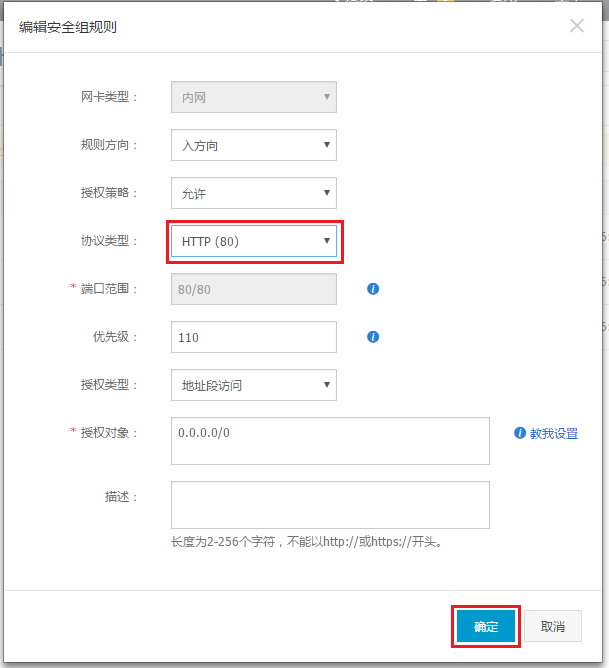Click the info icon next to 端口范围

point(373,289)
